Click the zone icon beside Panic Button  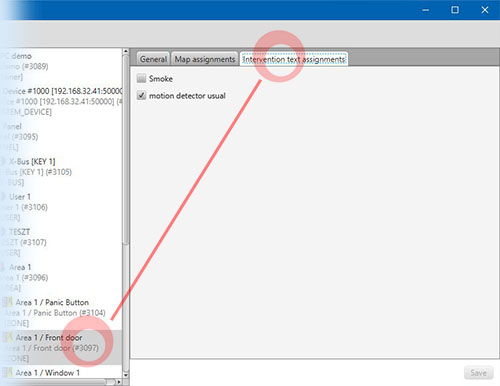tap(8, 302)
